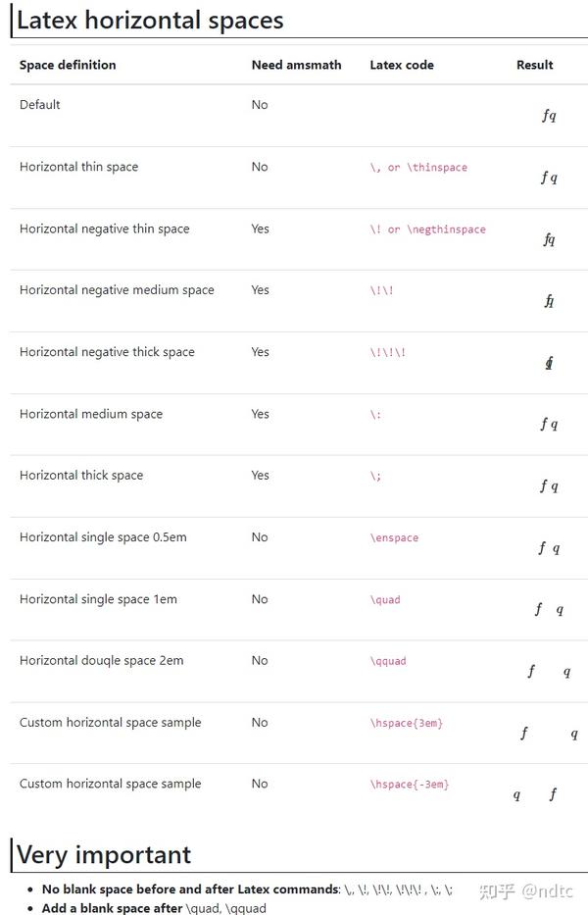The image size is (588, 915).
Task: Select the "Need amsmath" column header
Action: point(296,65)
